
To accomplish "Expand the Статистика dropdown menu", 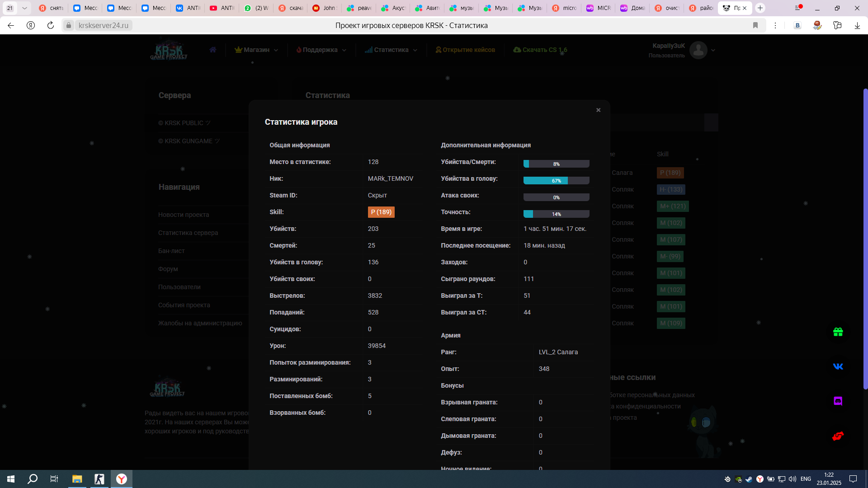I will pyautogui.click(x=391, y=50).
